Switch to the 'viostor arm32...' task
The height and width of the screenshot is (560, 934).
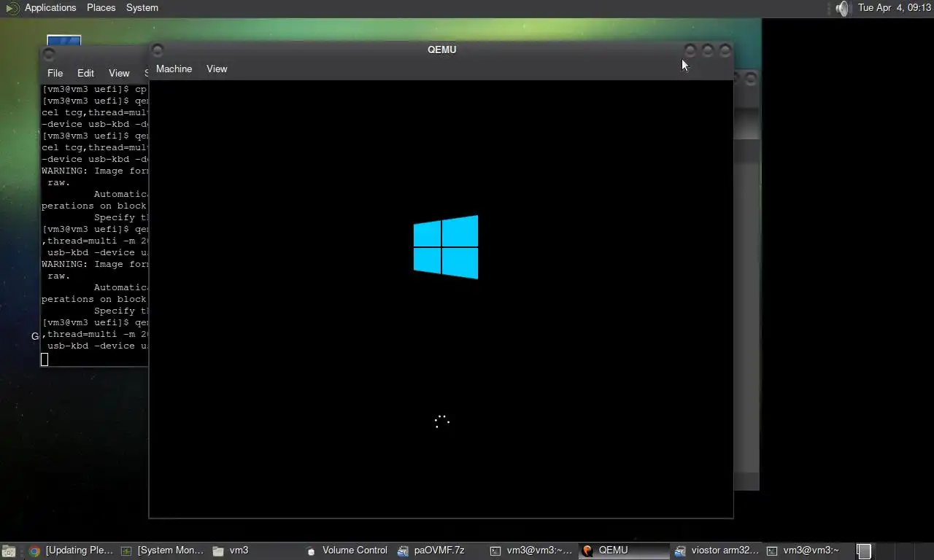click(x=715, y=551)
